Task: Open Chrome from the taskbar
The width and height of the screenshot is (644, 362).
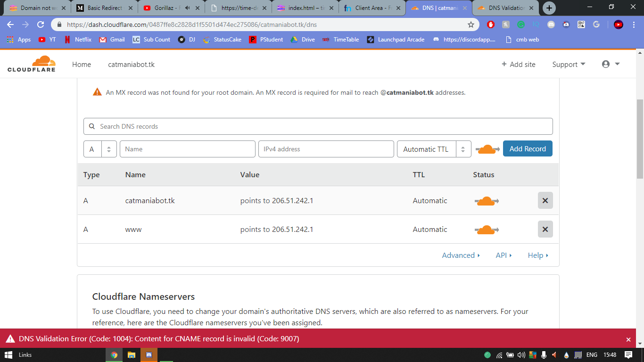Action: (x=114, y=355)
